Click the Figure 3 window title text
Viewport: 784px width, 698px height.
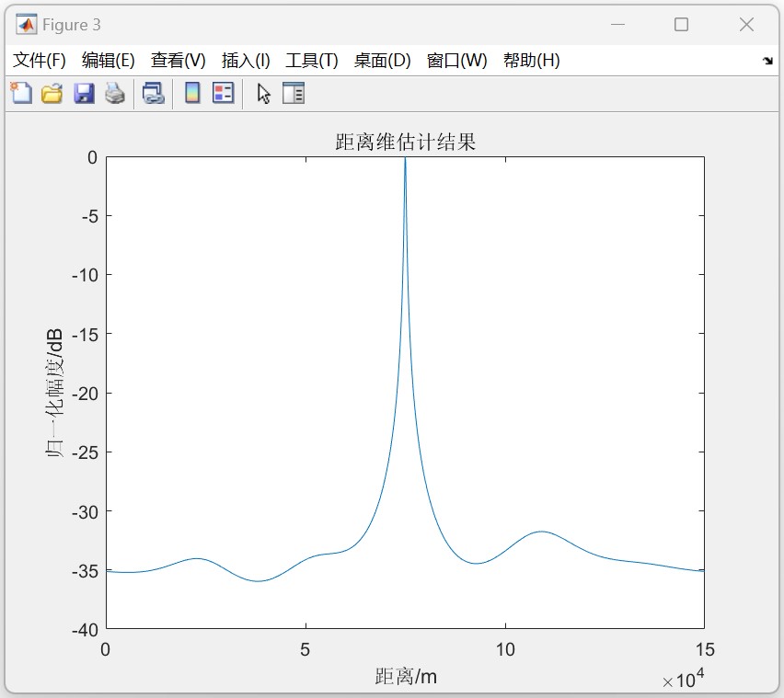click(72, 25)
